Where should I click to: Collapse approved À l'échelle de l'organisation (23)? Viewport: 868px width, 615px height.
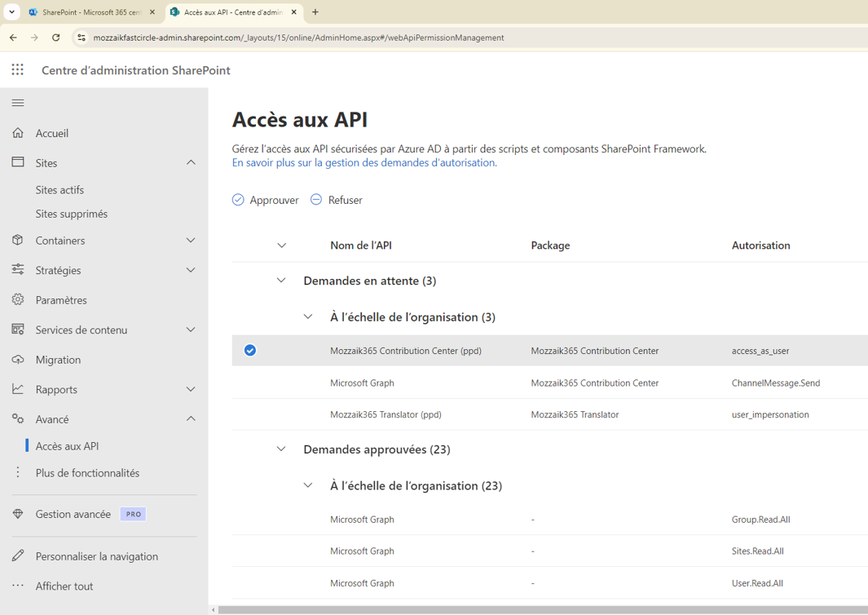click(308, 484)
